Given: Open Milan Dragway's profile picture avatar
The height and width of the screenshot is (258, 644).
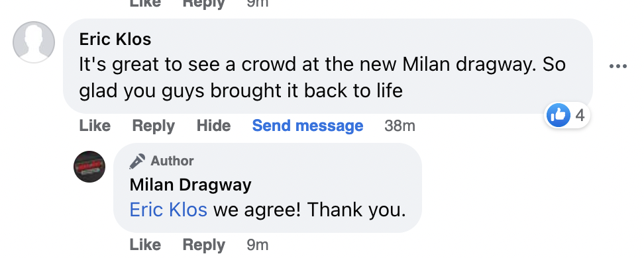Looking at the screenshot, I should (x=89, y=167).
